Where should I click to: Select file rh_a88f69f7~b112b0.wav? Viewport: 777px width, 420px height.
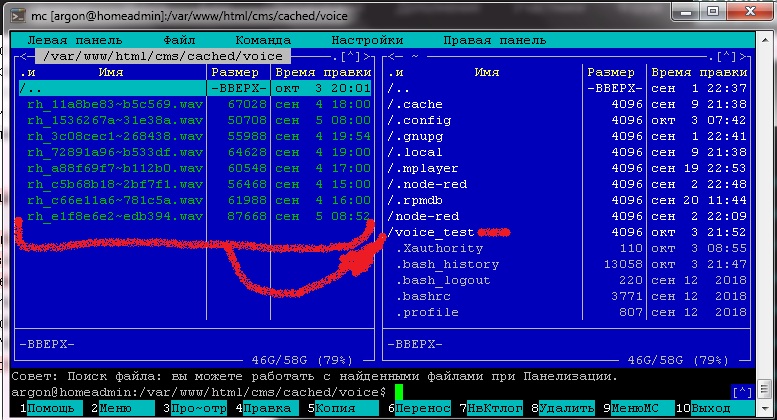click(x=115, y=168)
